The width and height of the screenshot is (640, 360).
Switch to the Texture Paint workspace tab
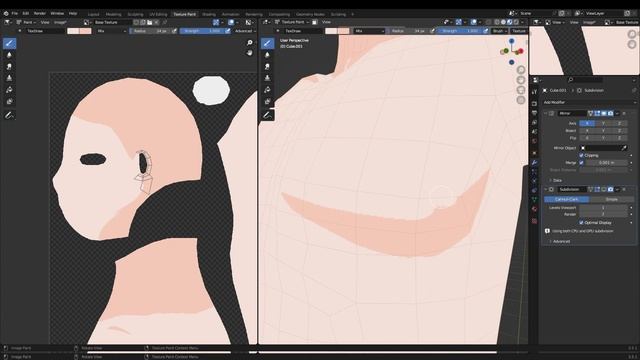click(184, 14)
